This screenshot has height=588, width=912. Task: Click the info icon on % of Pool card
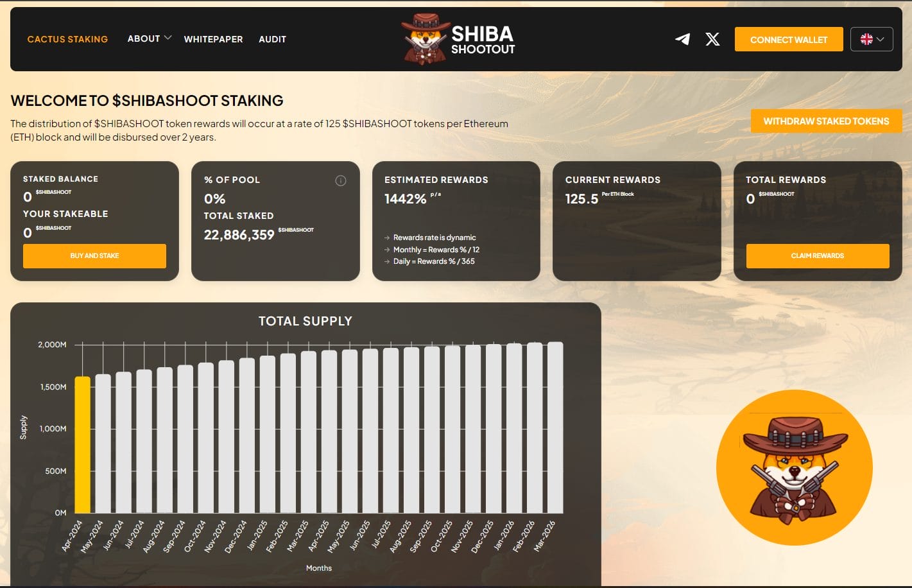tap(340, 180)
